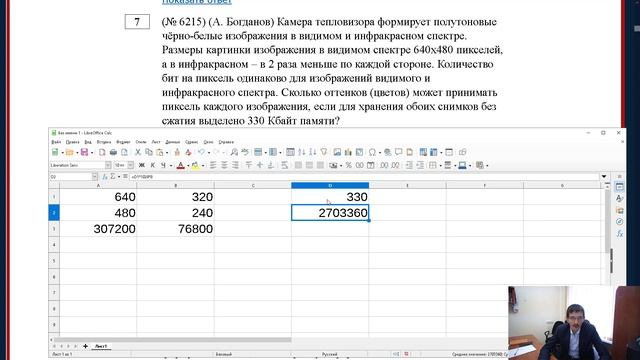Click the Save document icon

point(84,152)
